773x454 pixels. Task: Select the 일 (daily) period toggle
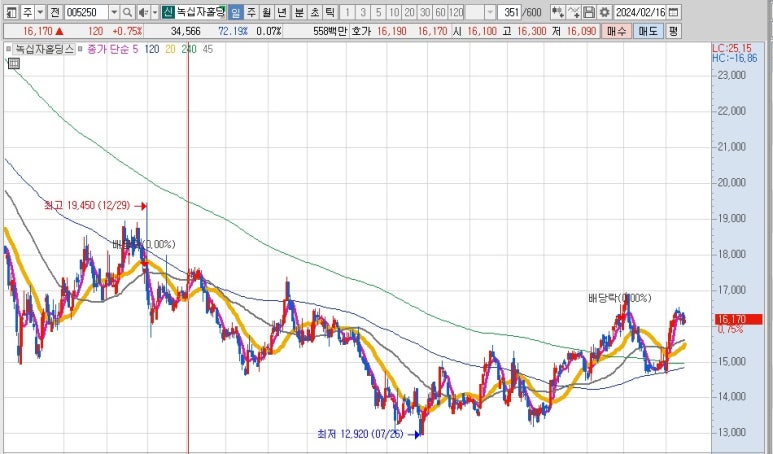(234, 12)
